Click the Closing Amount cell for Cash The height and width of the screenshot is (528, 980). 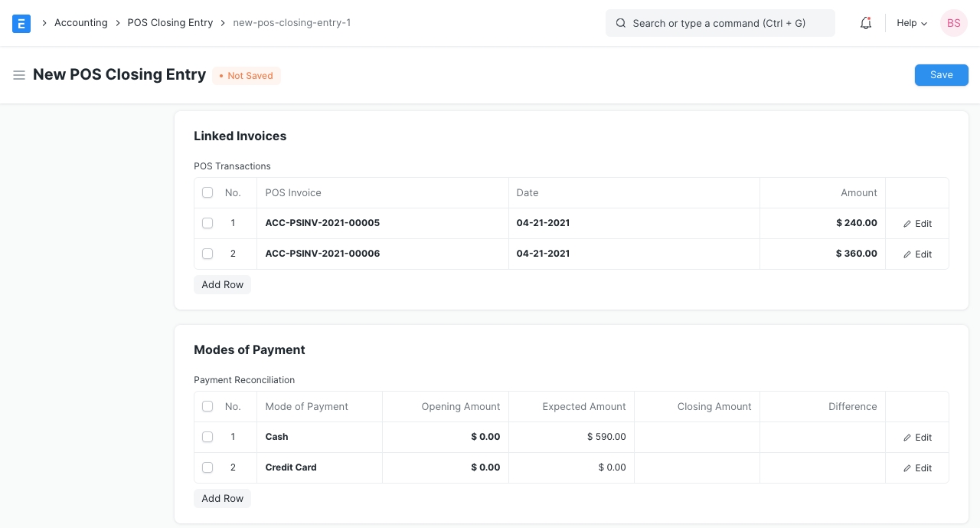click(x=697, y=437)
